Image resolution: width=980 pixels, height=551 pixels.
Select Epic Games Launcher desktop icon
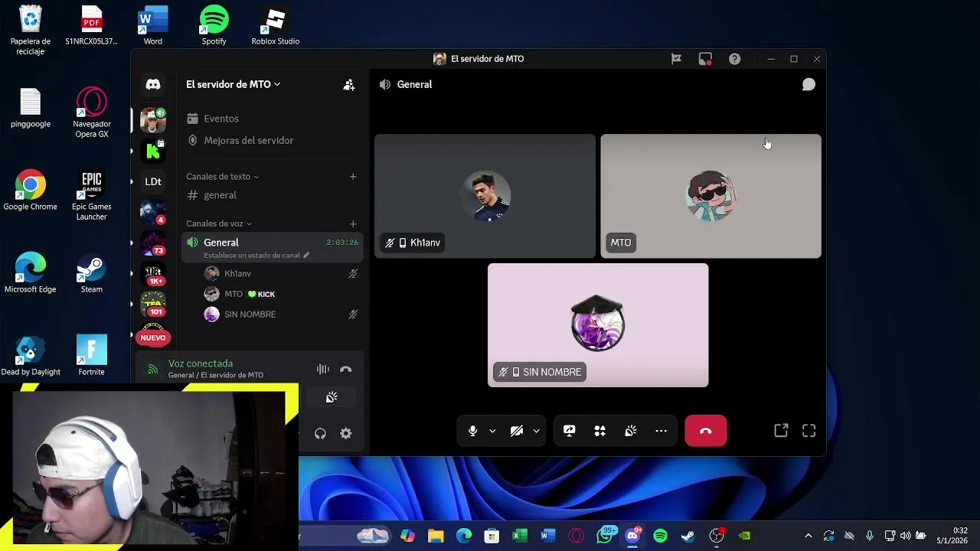pyautogui.click(x=92, y=196)
